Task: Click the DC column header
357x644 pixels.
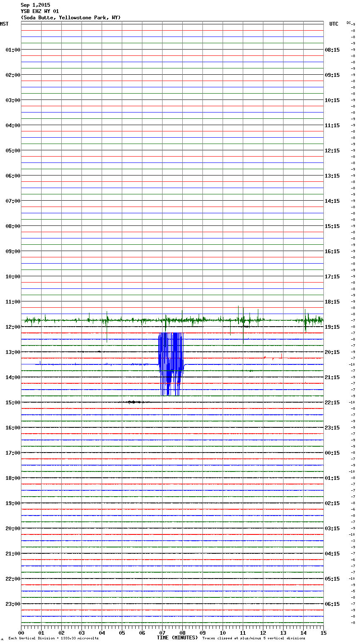Action: (349, 23)
